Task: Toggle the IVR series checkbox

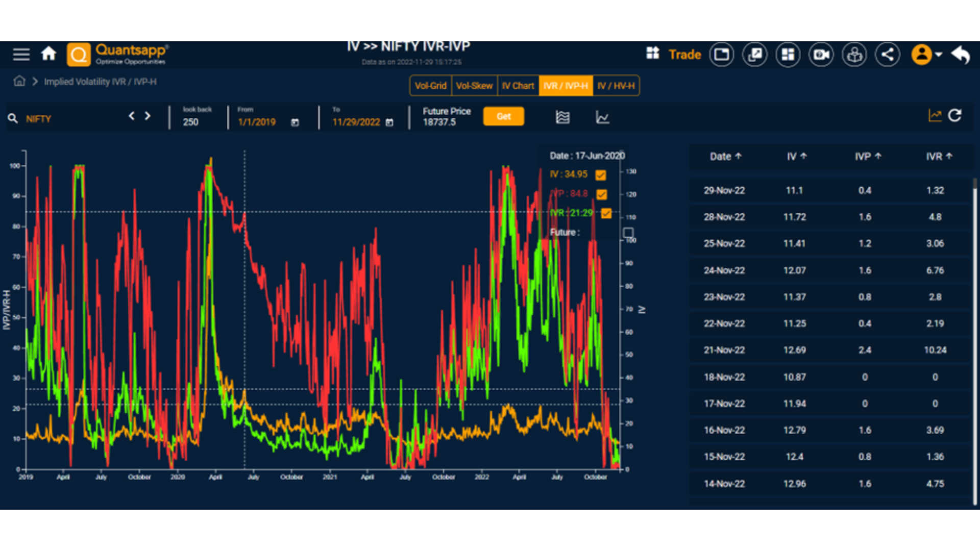Action: coord(606,213)
